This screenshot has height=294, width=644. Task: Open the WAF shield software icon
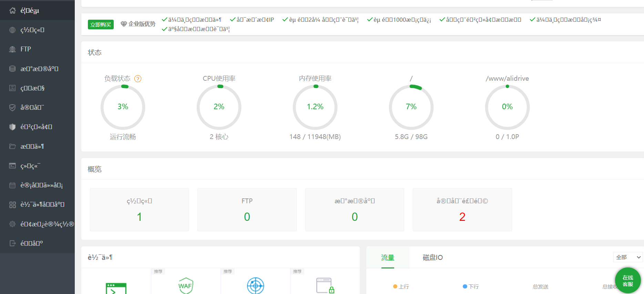(x=186, y=286)
